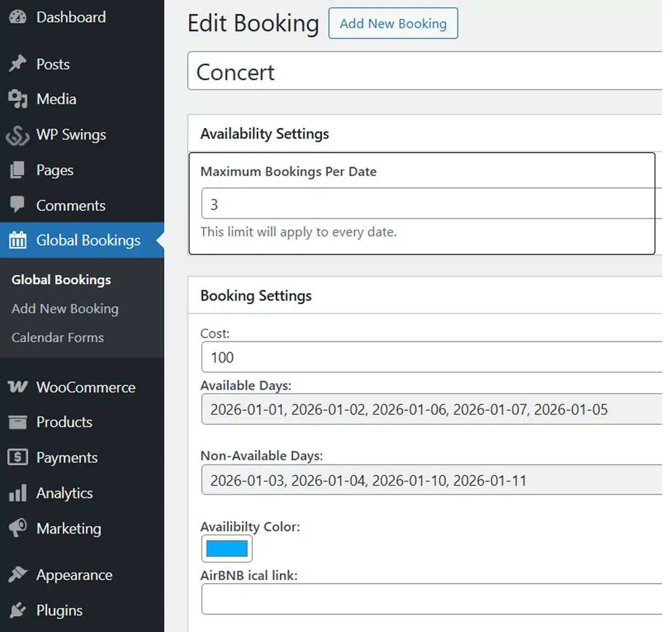Open the Comments speech bubble icon
This screenshot has width=672, height=632.
18,205
